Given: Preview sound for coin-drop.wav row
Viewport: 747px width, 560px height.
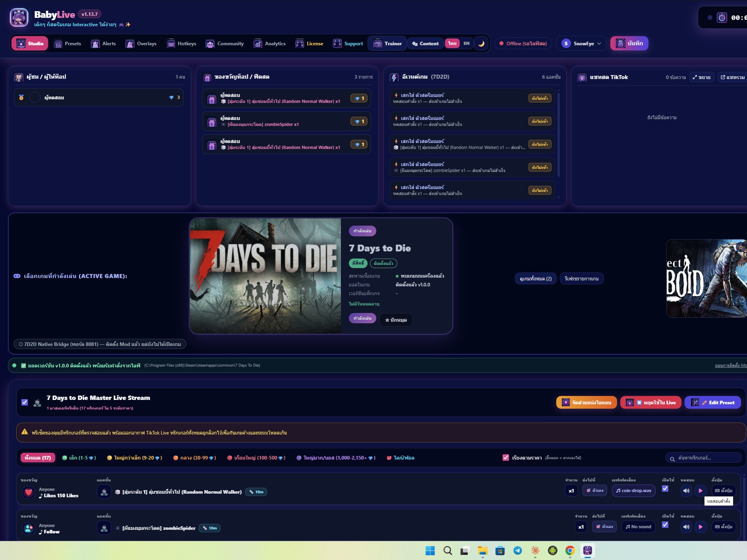Looking at the screenshot, I should (x=686, y=490).
